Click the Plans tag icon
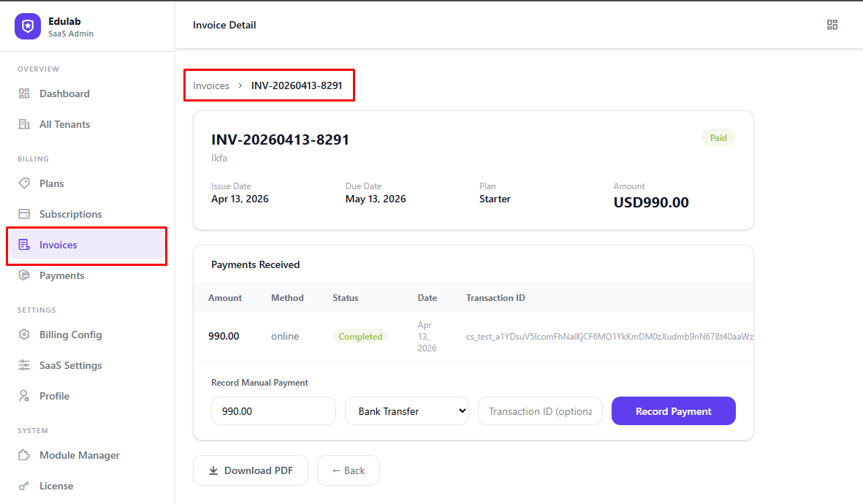Image resolution: width=863 pixels, height=504 pixels. coord(26,183)
